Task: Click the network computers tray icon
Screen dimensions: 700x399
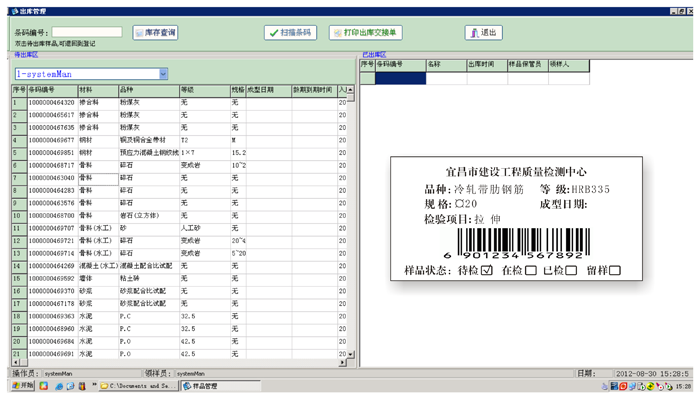Action: pos(632,386)
